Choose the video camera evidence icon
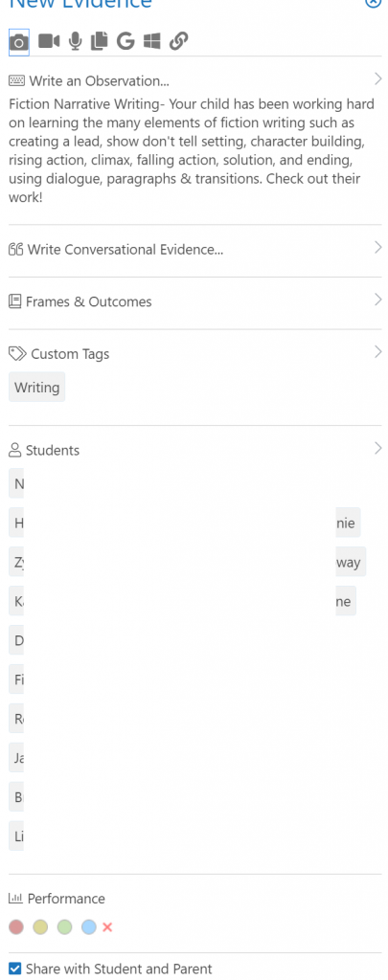388x980 pixels. tap(48, 41)
